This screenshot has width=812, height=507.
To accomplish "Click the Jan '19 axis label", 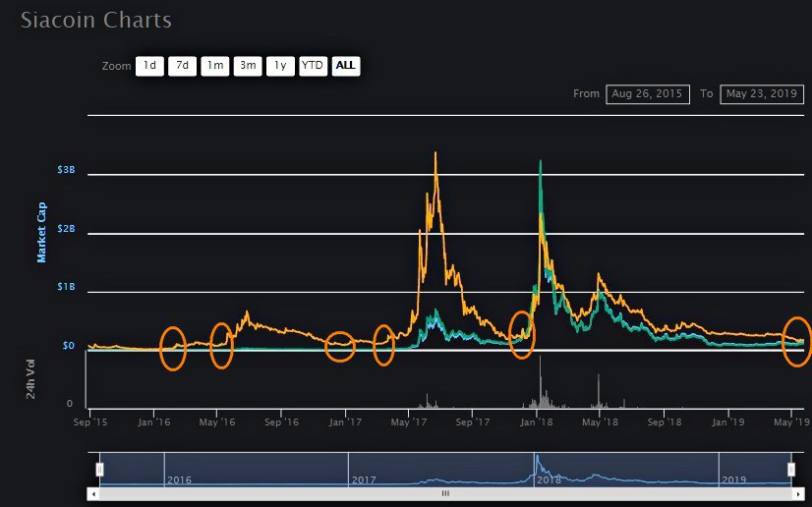I will click(x=727, y=422).
